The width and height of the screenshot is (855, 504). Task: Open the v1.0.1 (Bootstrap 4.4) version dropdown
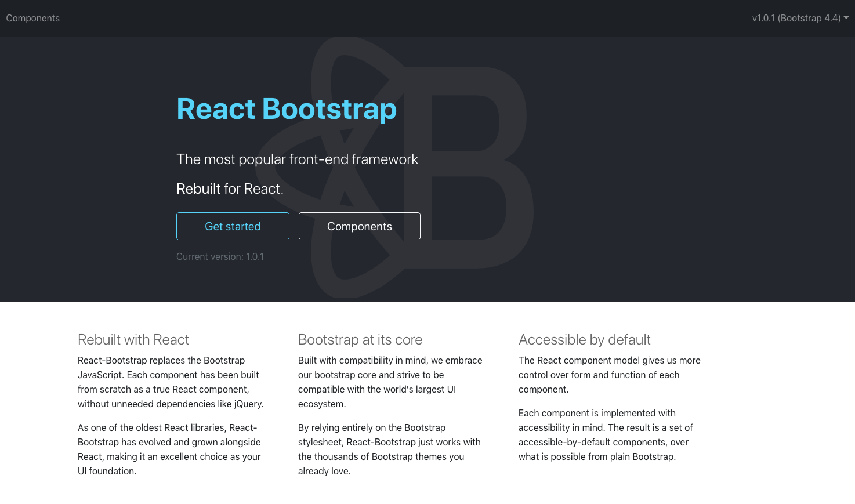pyautogui.click(x=800, y=18)
